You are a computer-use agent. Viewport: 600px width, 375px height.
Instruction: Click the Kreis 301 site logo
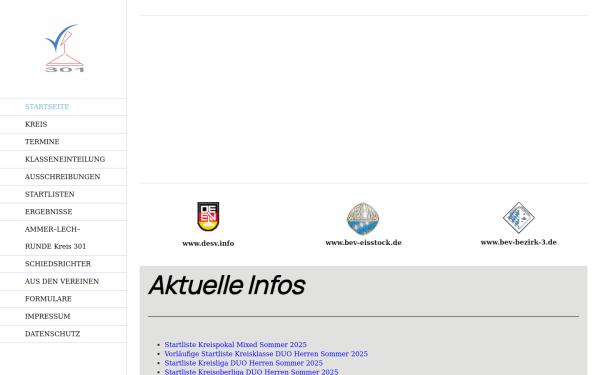coord(64,48)
